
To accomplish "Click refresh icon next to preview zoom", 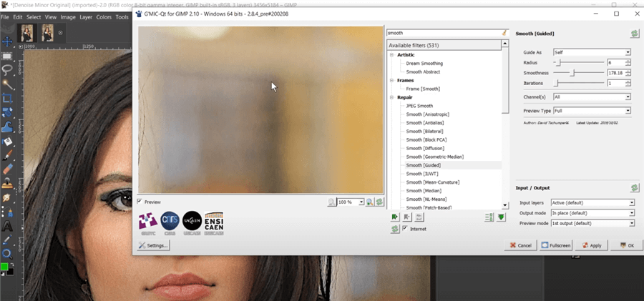I will click(x=379, y=202).
